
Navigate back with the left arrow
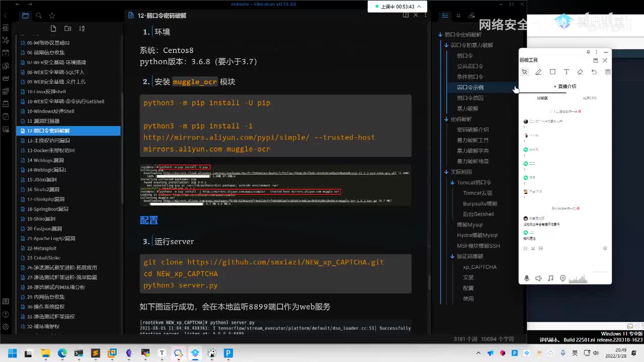coord(18,4)
